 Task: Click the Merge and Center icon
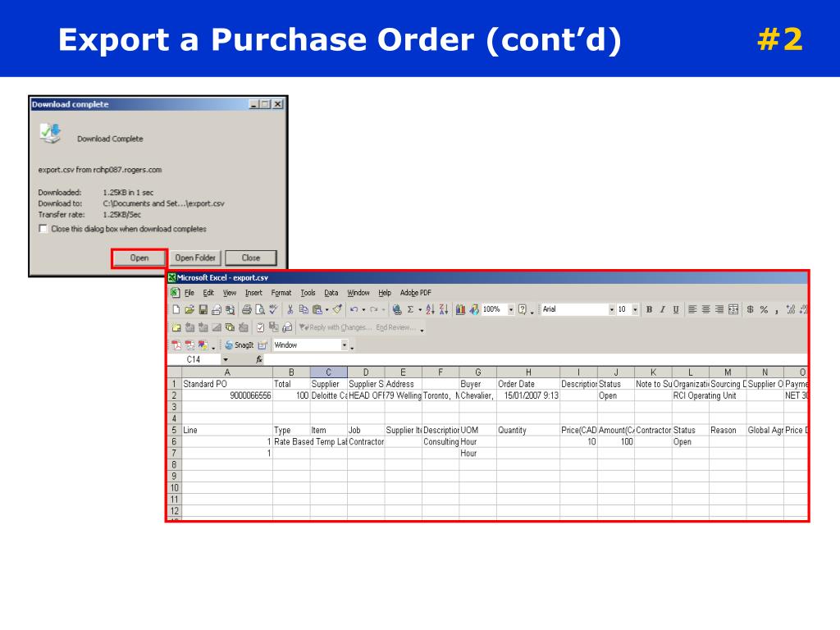[x=733, y=309]
